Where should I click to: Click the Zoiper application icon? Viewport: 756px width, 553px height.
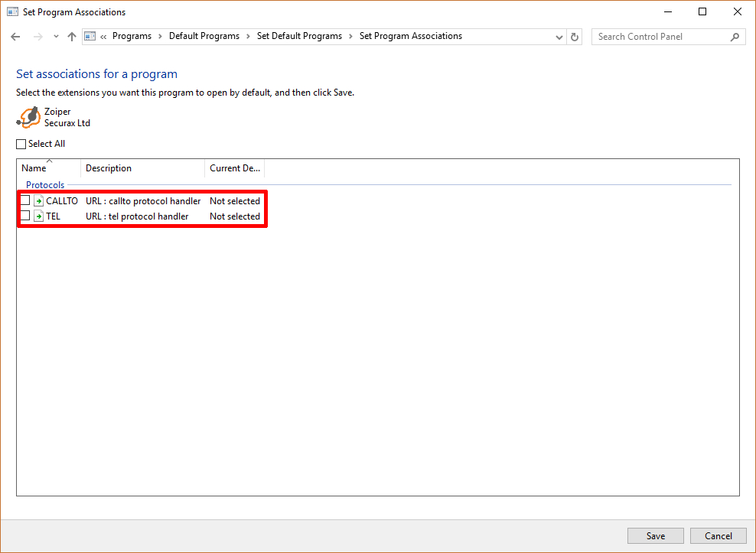pos(29,117)
